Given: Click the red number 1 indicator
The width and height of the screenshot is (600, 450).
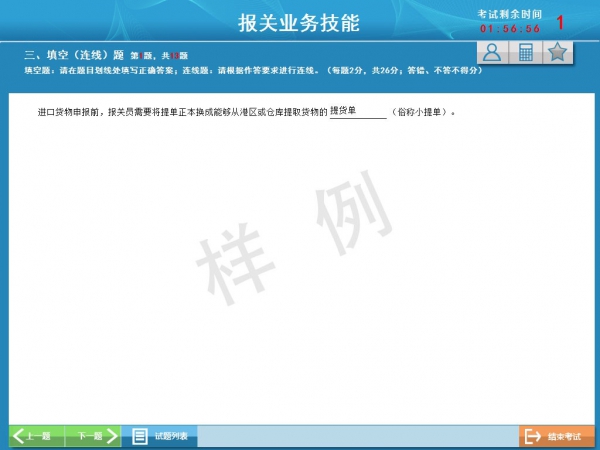Looking at the screenshot, I should 560,22.
